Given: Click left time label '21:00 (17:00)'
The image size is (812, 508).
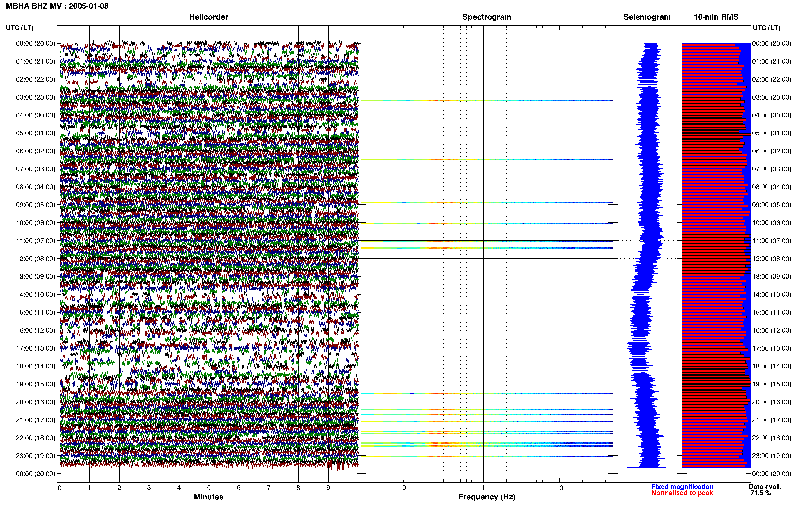Looking at the screenshot, I should click(36, 420).
